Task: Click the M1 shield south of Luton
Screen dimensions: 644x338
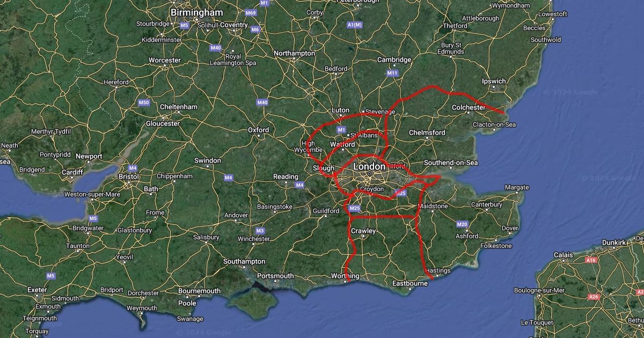Action: pos(341,130)
